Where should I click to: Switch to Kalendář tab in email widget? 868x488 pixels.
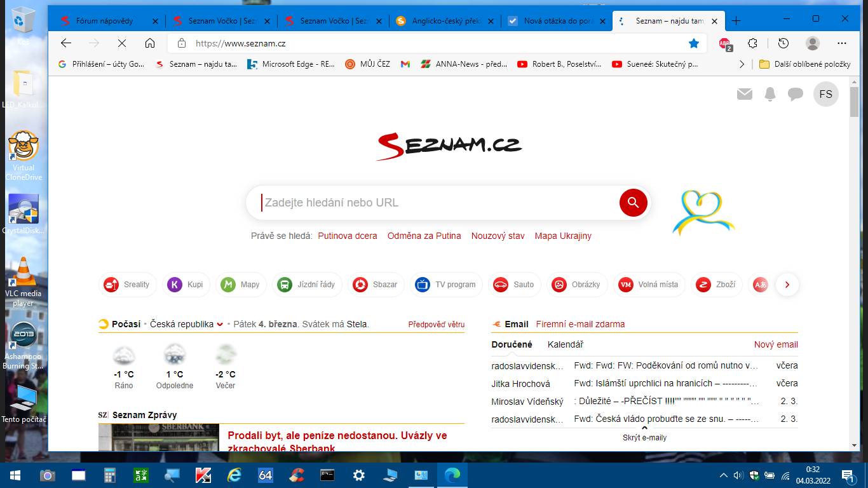tap(566, 344)
